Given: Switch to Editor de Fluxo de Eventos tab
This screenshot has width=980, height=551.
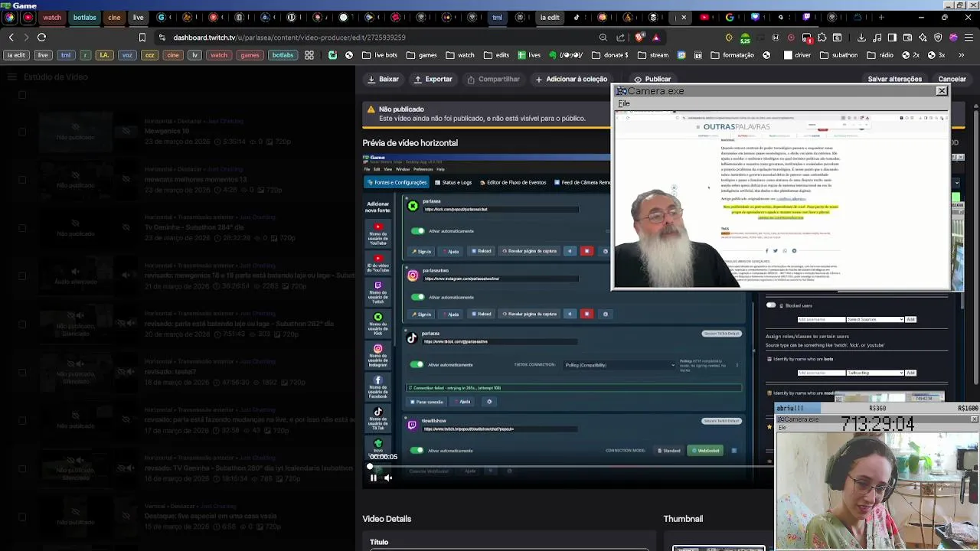Looking at the screenshot, I should [x=512, y=182].
